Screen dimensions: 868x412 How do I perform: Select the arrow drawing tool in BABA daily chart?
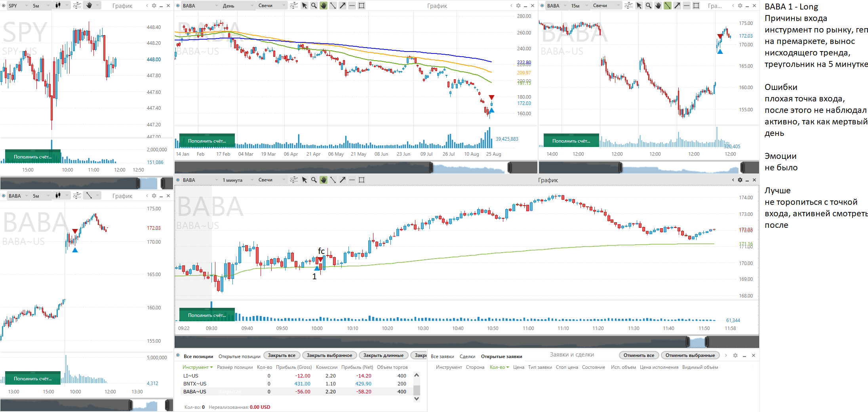[x=343, y=6]
